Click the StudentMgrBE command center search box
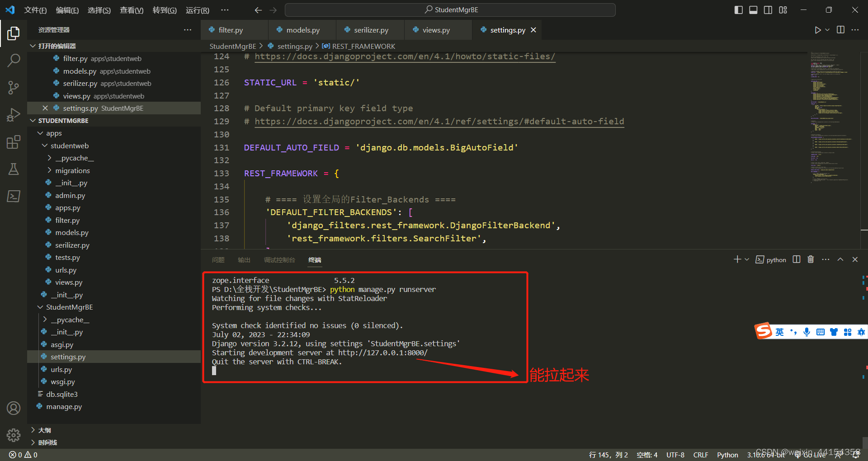The width and height of the screenshot is (868, 461). 450,10
